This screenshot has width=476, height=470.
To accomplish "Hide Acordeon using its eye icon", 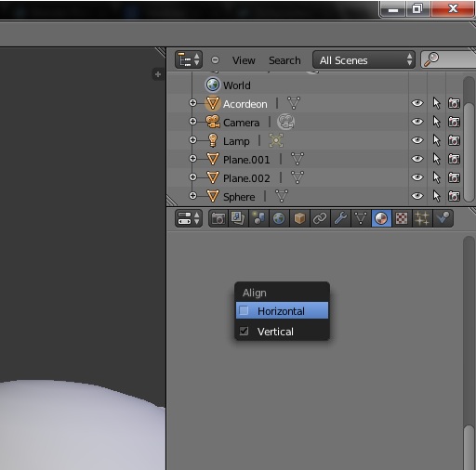I will (x=417, y=103).
